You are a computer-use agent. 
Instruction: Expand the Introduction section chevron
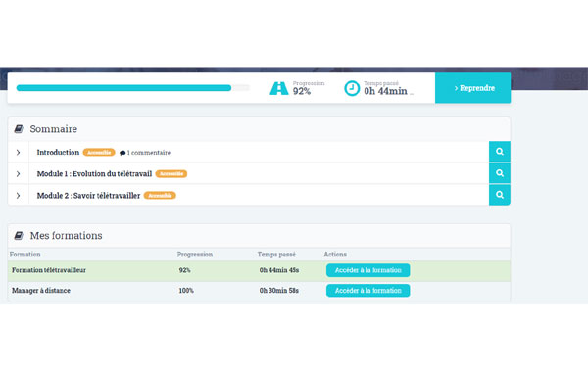tap(18, 152)
